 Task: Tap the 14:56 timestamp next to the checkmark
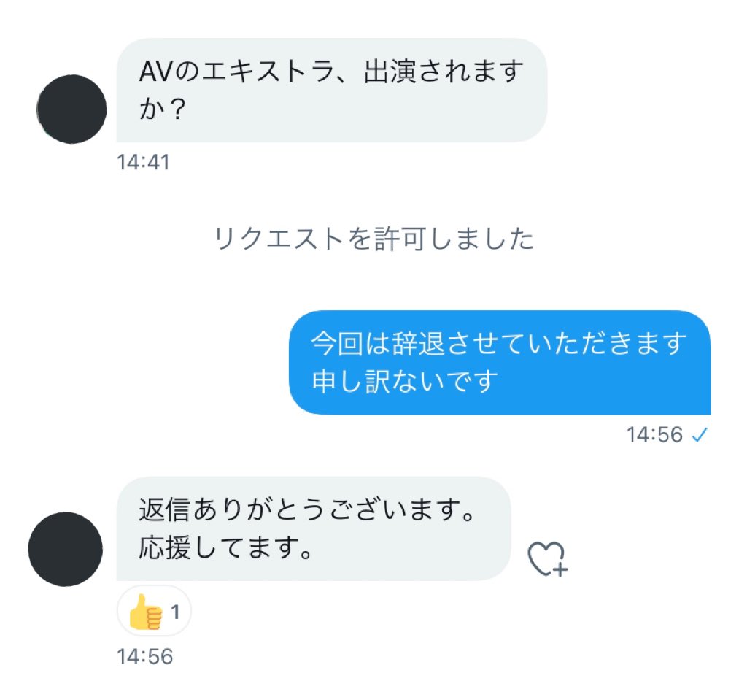pos(654,435)
